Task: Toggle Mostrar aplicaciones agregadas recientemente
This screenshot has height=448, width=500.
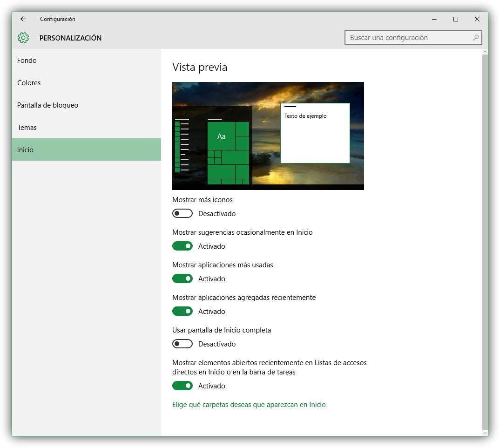Action: point(182,311)
